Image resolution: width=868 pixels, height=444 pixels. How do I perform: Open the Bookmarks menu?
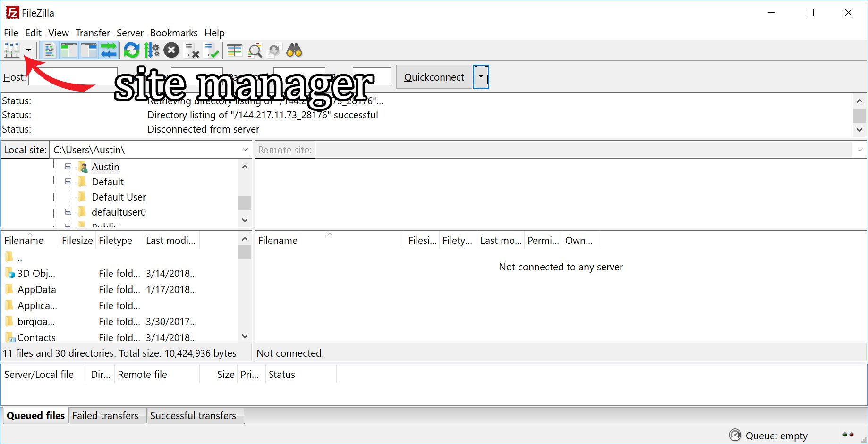pos(174,33)
